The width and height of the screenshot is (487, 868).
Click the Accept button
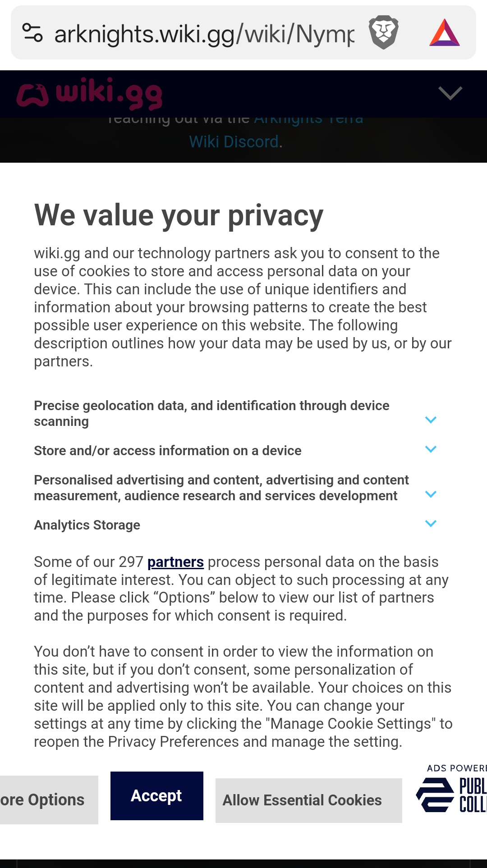pos(157,796)
